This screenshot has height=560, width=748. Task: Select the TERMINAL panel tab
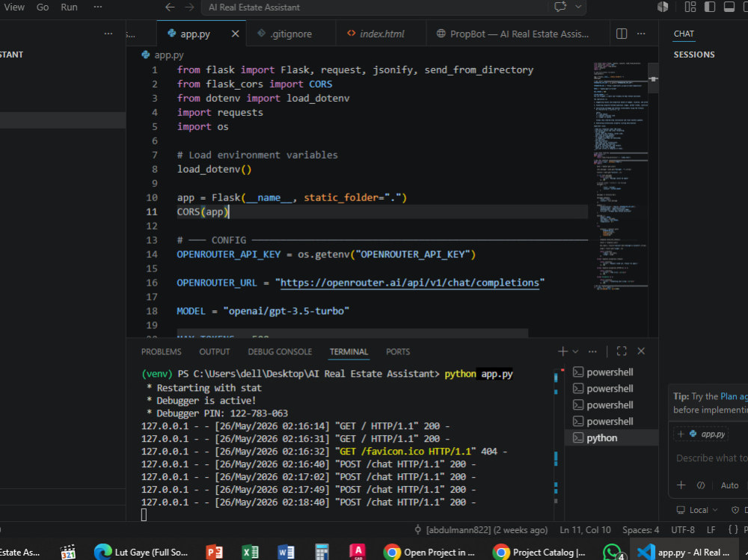(x=349, y=351)
